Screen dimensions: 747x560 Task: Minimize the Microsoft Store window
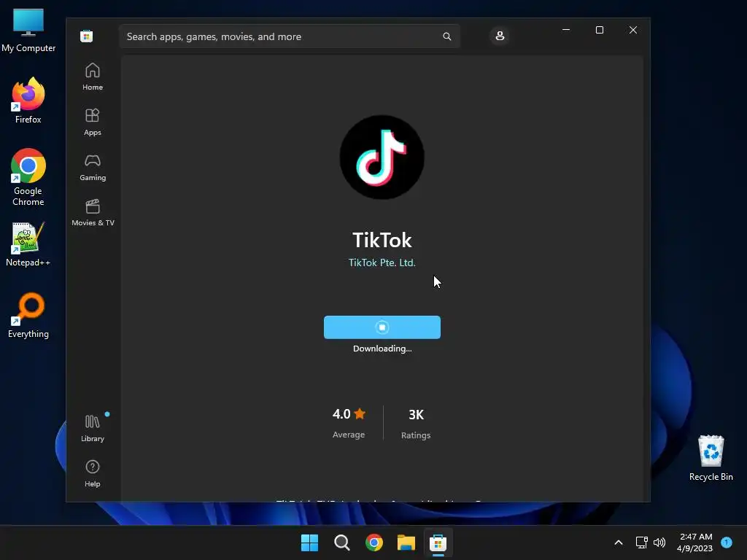[x=566, y=30]
